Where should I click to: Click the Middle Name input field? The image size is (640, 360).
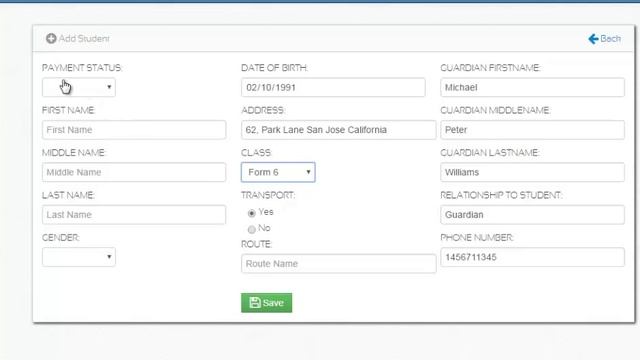click(134, 172)
